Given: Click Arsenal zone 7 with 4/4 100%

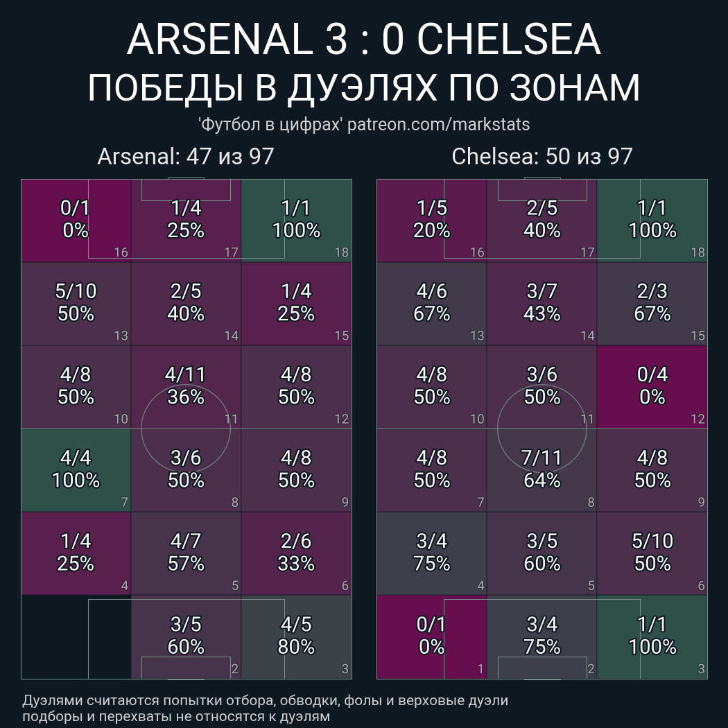Looking at the screenshot, I should tap(76, 470).
